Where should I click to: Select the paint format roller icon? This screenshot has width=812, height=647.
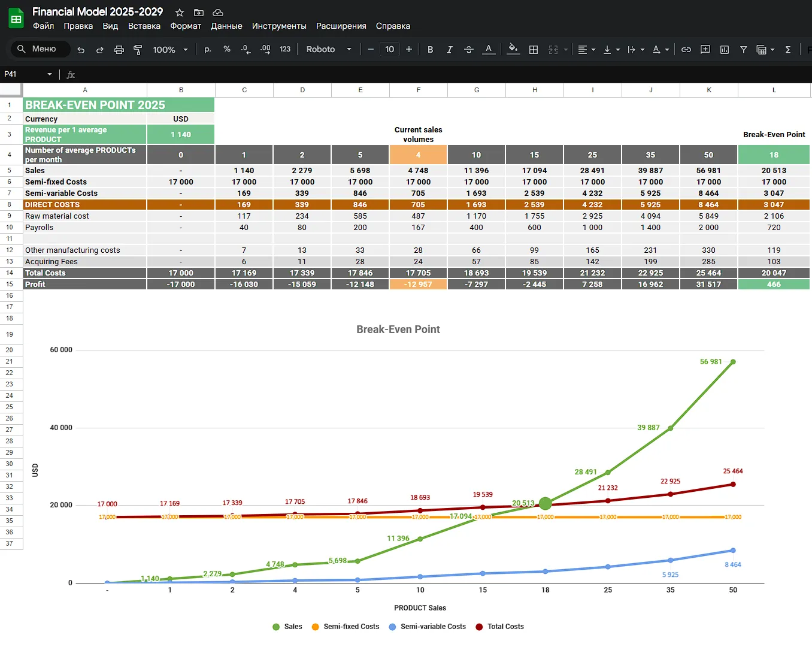coord(138,50)
